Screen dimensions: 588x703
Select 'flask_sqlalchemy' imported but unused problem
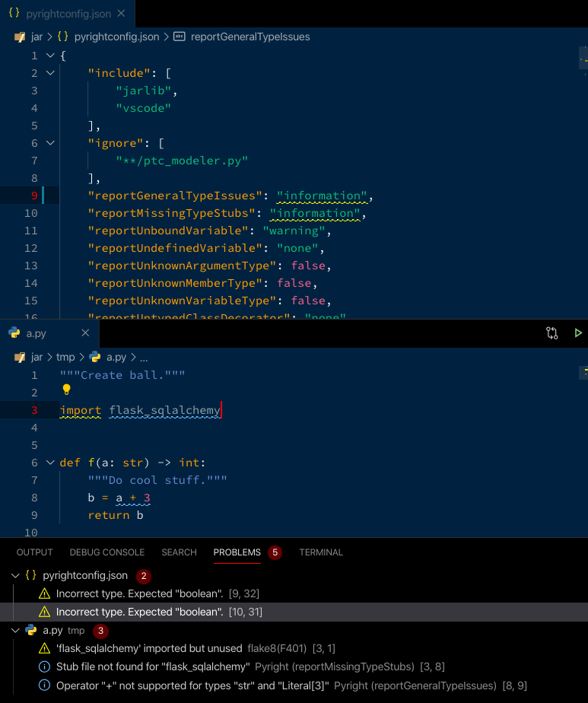click(294, 648)
